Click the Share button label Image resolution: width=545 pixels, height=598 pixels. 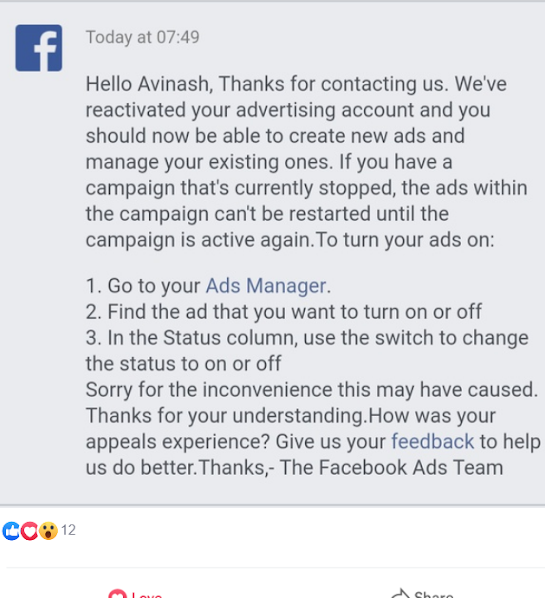(x=434, y=595)
